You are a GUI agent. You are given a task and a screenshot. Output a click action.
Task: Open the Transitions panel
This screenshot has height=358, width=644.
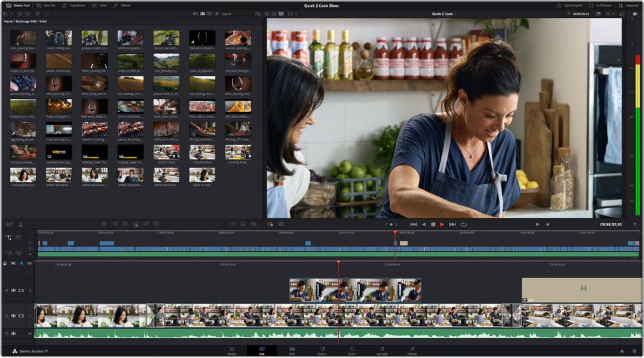point(74,5)
